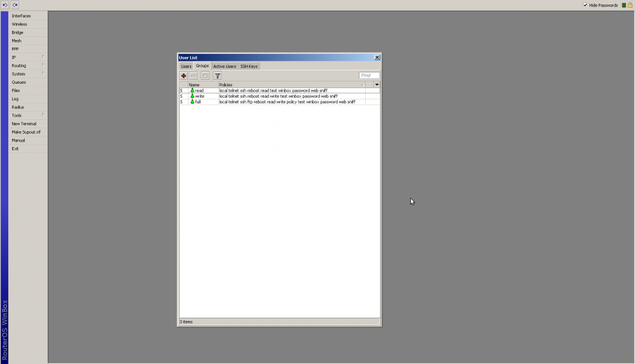Expand the Routing submenu

coord(27,65)
